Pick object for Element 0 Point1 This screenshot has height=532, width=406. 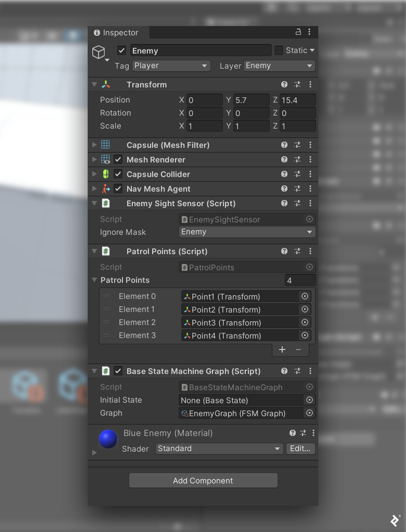[305, 296]
